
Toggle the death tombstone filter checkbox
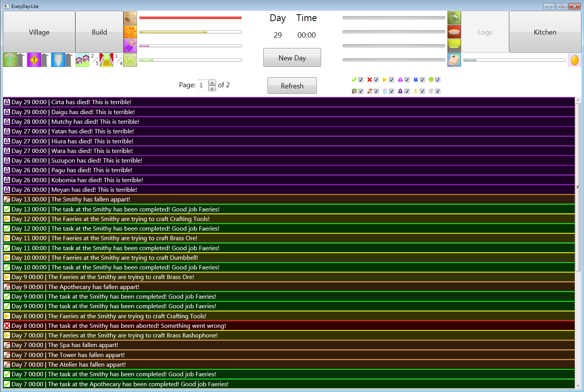[407, 91]
